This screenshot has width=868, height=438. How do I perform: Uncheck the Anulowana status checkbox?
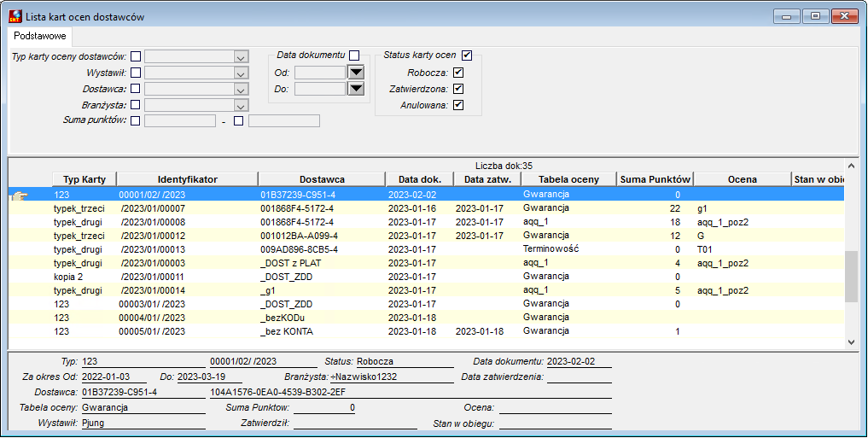pyautogui.click(x=457, y=105)
